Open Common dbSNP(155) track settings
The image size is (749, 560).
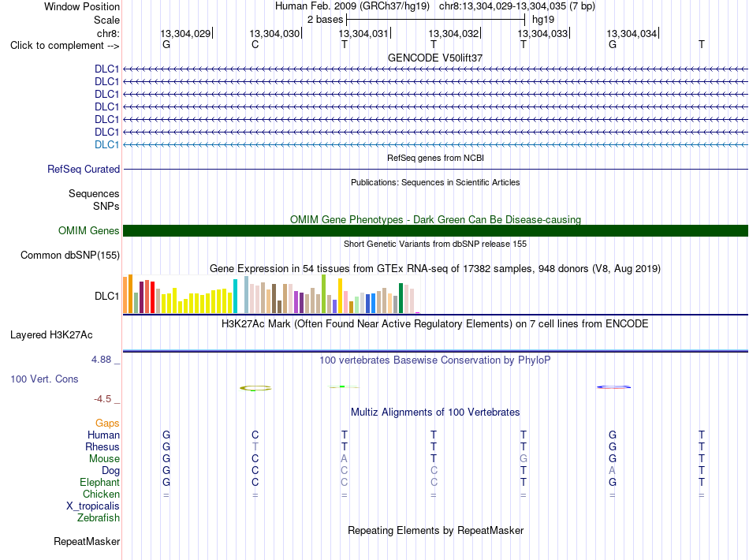click(x=69, y=255)
